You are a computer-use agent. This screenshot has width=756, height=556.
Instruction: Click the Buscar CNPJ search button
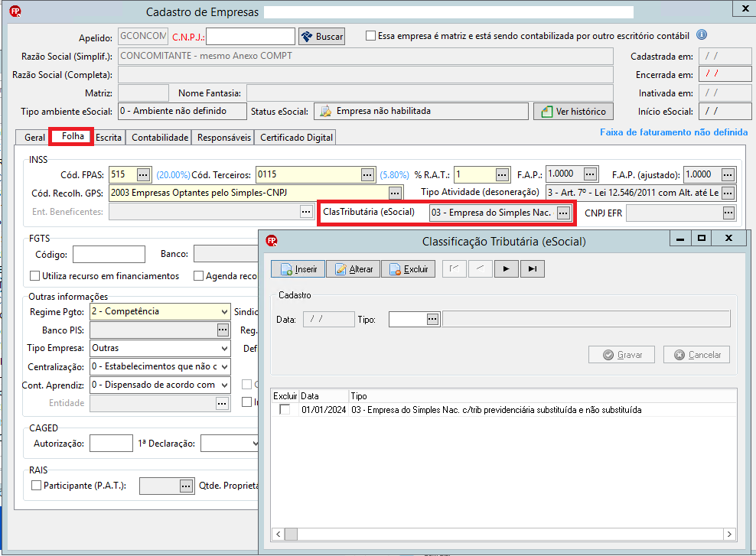(x=321, y=37)
